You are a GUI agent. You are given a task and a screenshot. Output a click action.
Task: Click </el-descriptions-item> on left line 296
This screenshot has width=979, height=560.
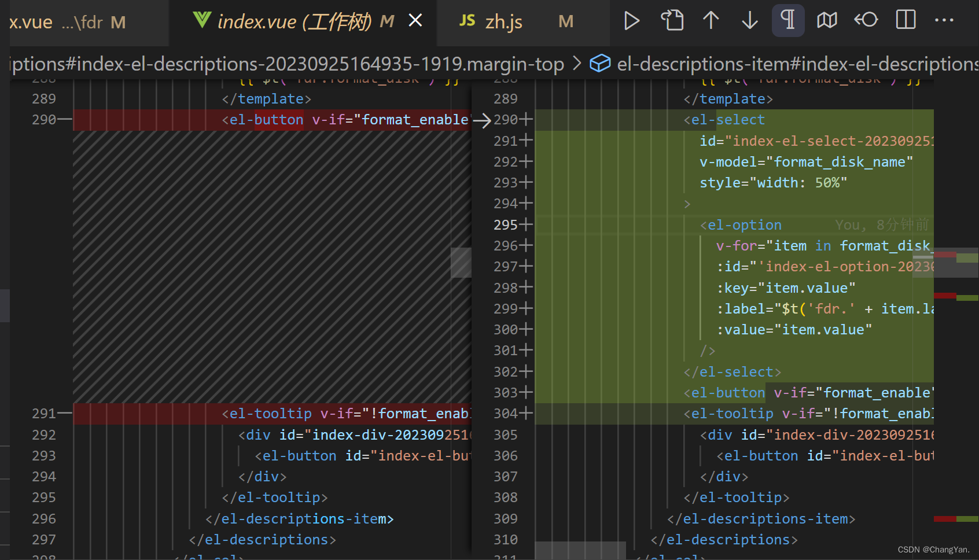pos(300,519)
